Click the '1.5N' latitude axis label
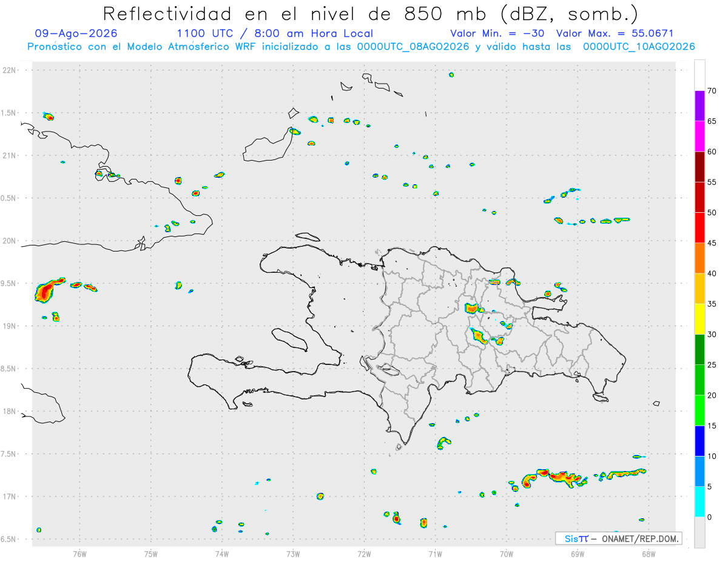Screen dimensions: 728x562 coord(9,113)
